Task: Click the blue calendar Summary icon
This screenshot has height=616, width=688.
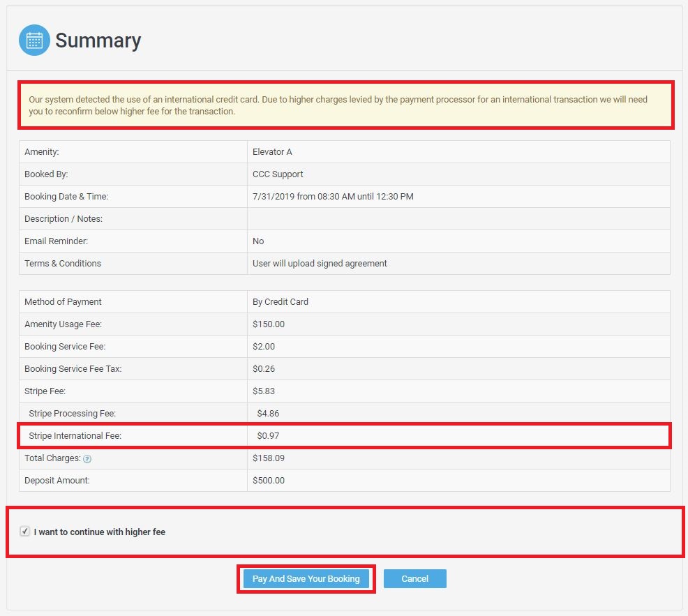Action: pyautogui.click(x=33, y=40)
